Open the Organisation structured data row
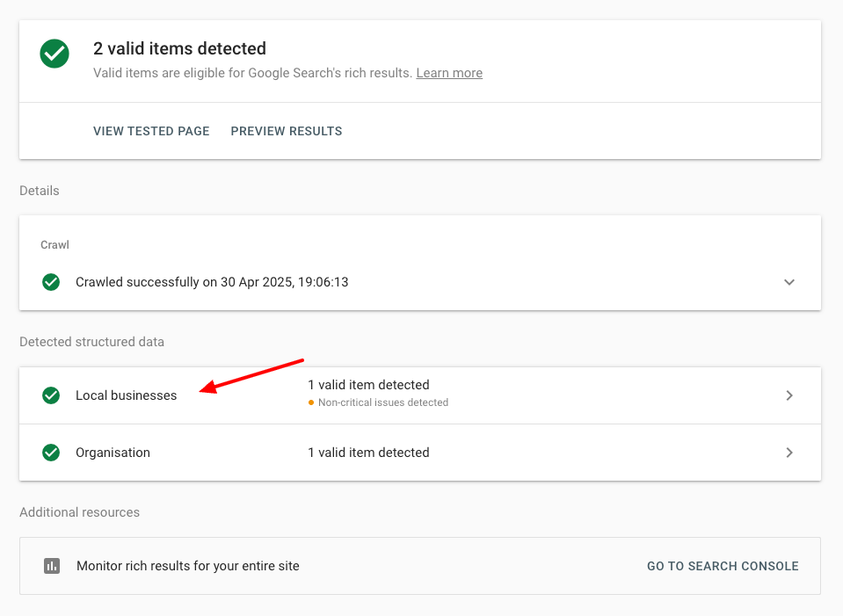843x616 pixels. coord(420,453)
